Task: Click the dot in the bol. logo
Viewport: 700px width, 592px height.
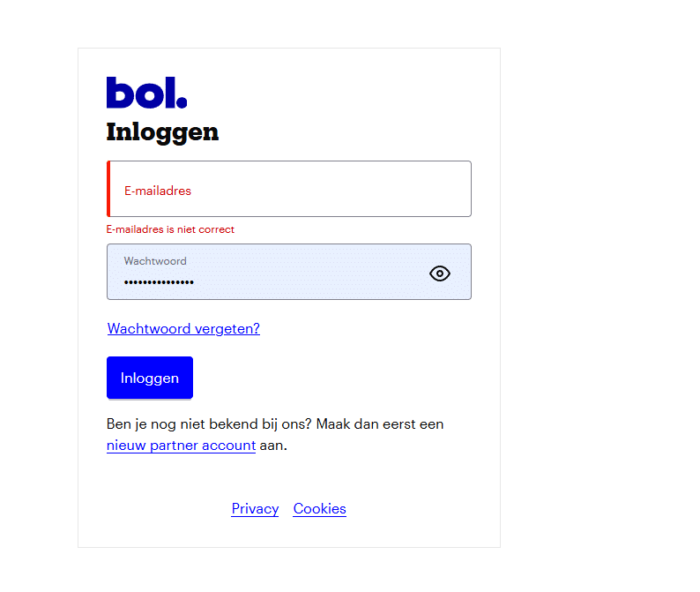Action: (182, 102)
